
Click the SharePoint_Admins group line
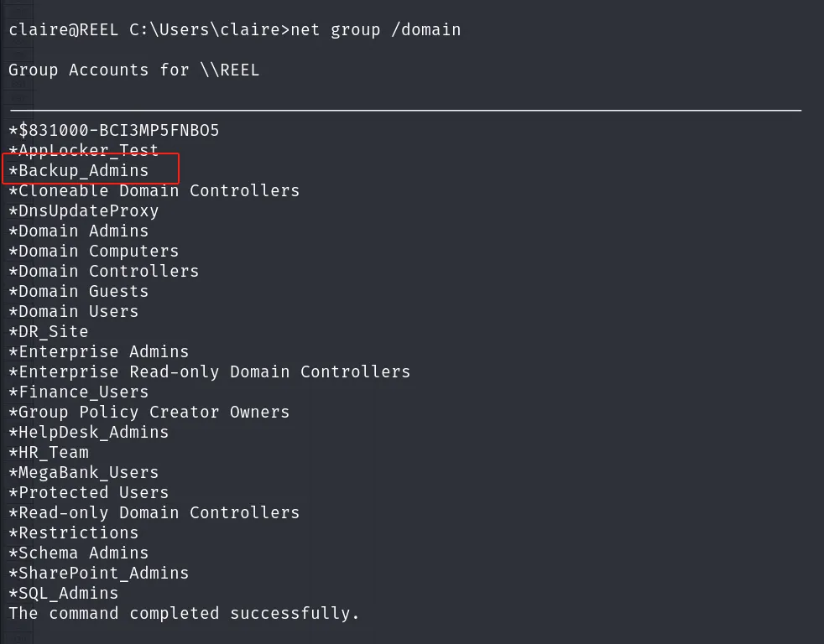pyautogui.click(x=99, y=573)
